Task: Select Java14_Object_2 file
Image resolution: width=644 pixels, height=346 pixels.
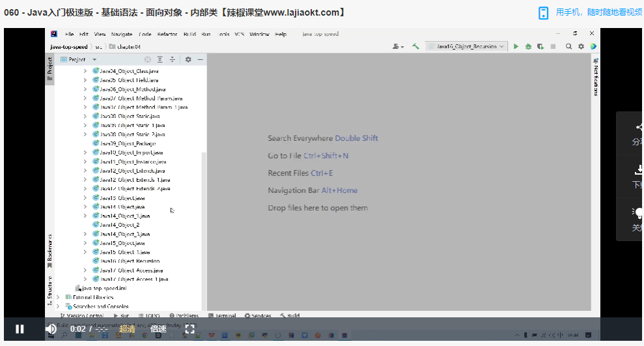Action: [116, 225]
